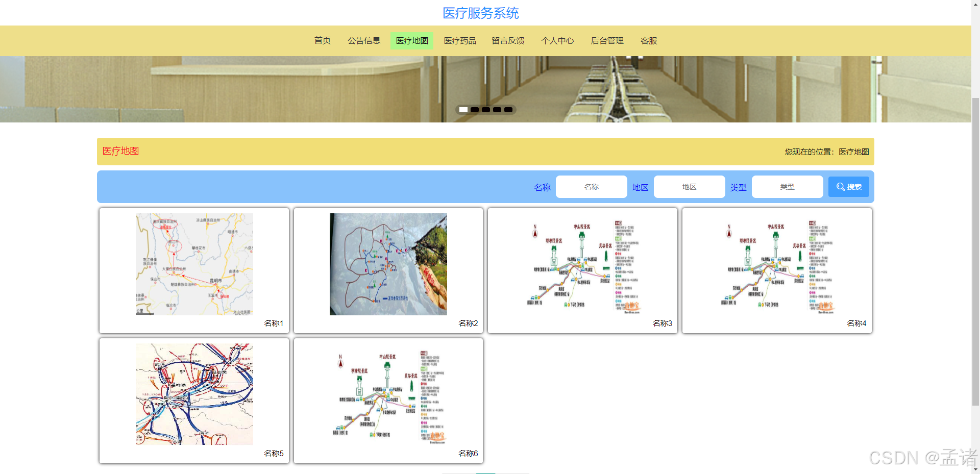Focus the 类型 filter input box
Screen dimensions: 980x474
(x=787, y=187)
